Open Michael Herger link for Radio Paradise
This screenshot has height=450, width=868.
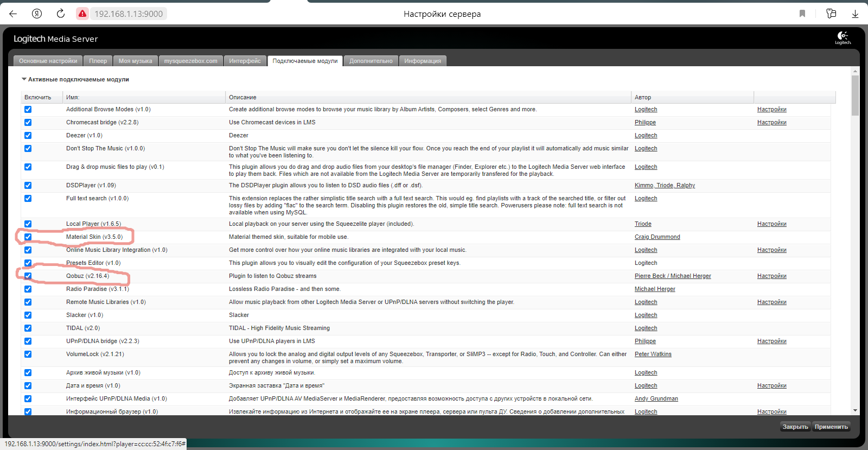(655, 289)
